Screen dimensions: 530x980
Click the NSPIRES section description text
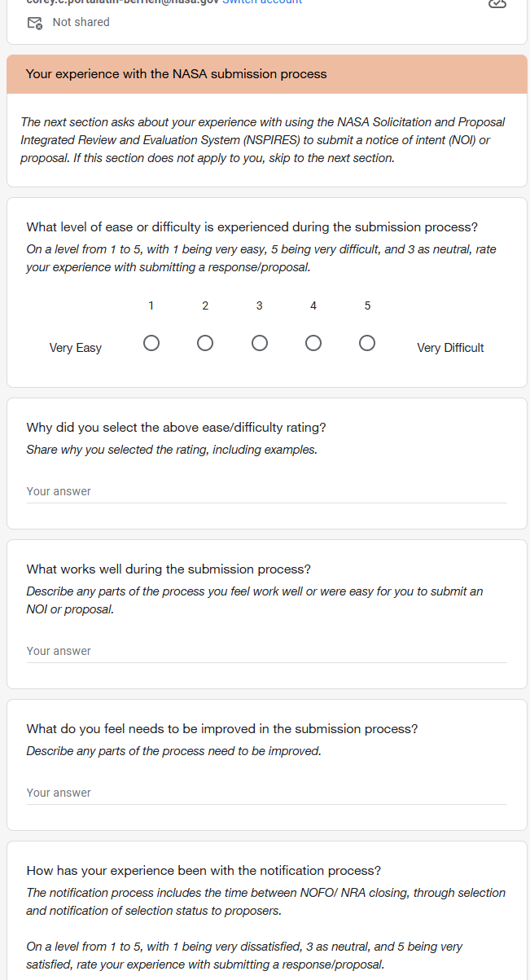262,140
